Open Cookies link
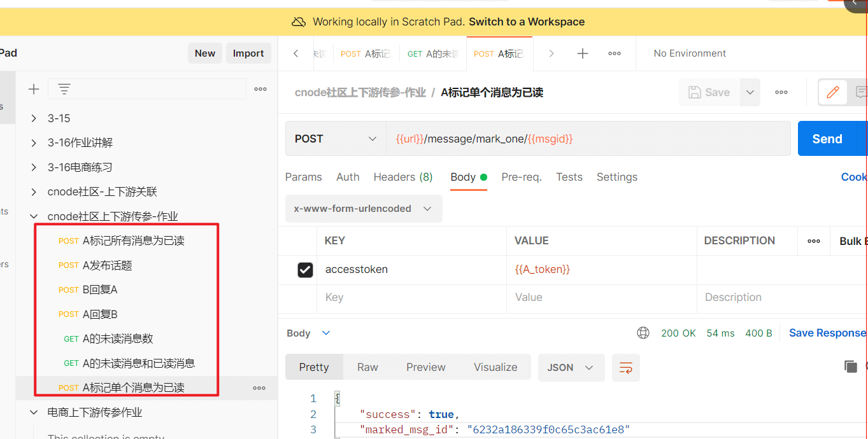The width and height of the screenshot is (868, 439). coord(854,177)
